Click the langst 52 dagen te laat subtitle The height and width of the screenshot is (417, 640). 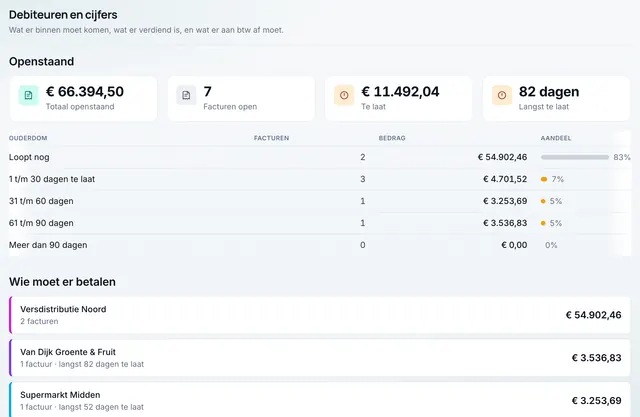pyautogui.click(x=101, y=407)
